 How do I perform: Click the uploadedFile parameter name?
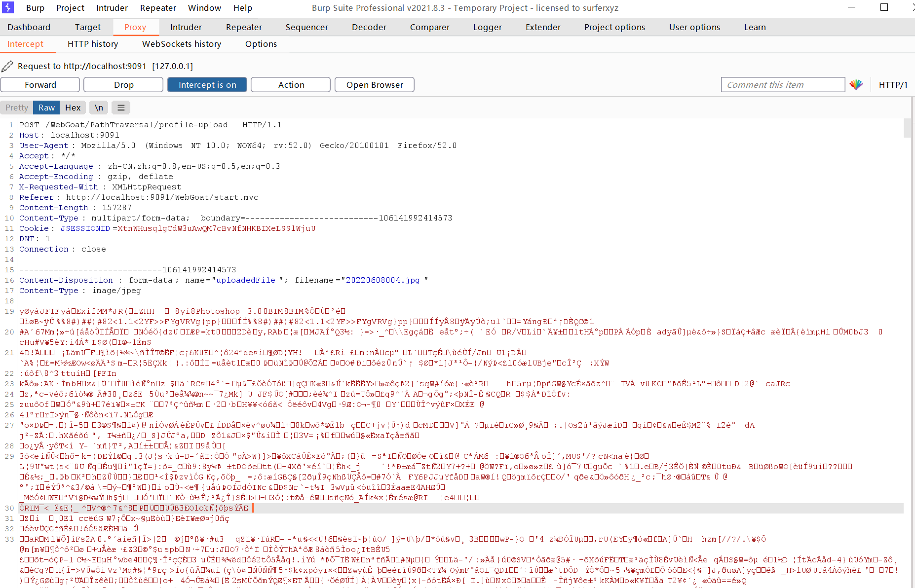tap(246, 280)
